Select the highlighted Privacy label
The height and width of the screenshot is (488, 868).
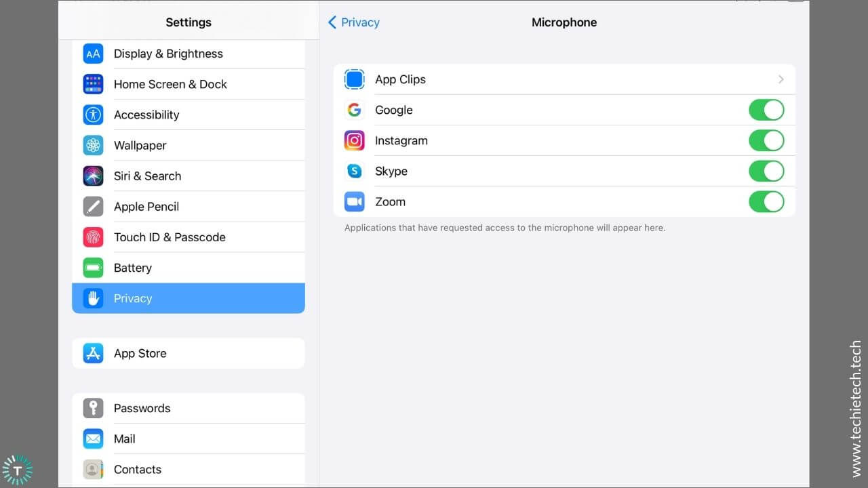pyautogui.click(x=133, y=298)
